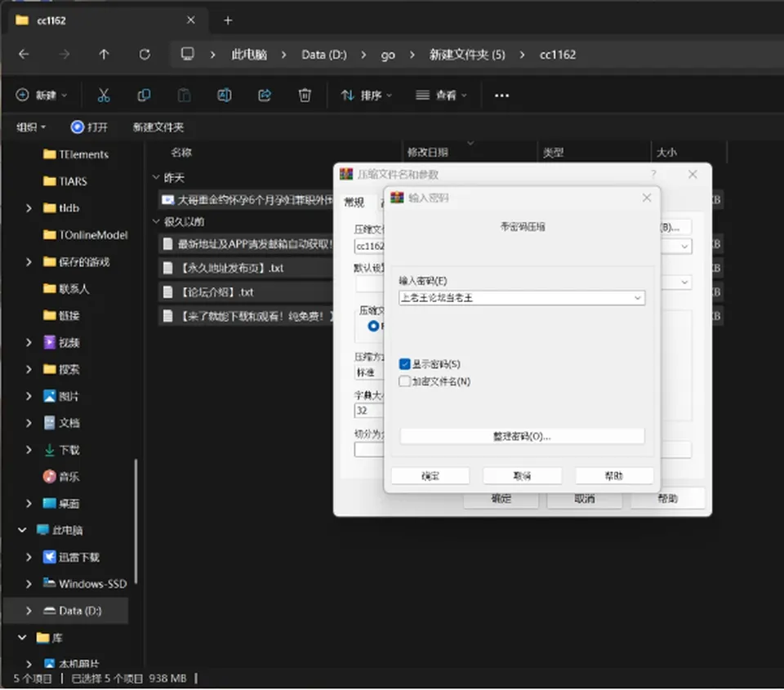The image size is (784, 690).
Task: Open a new Explorer tab with the plus icon
Action: click(228, 20)
